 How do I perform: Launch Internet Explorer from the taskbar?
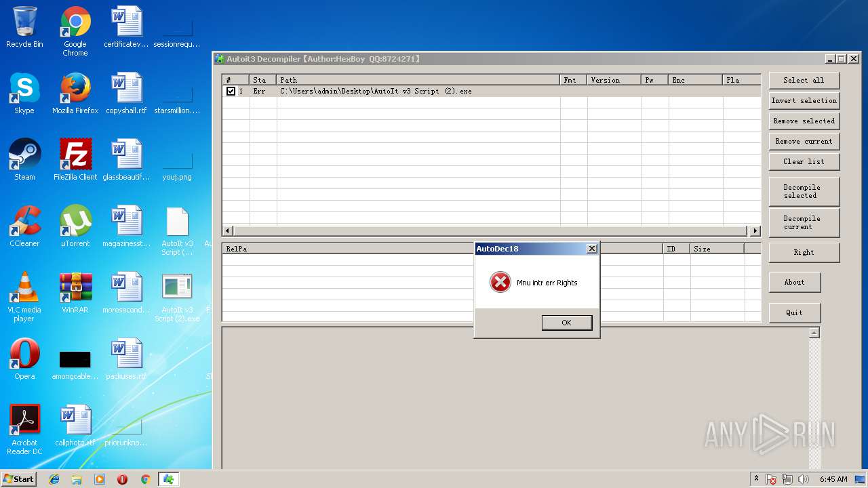click(x=54, y=479)
